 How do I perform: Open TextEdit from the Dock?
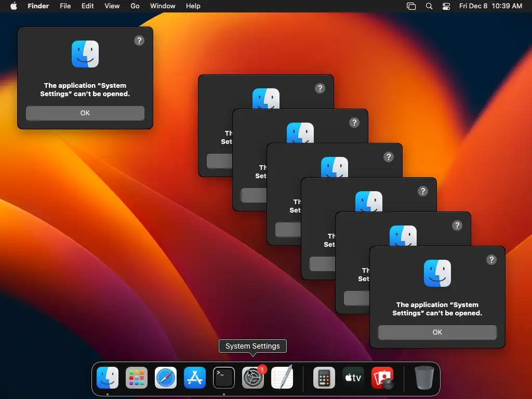pos(282,377)
